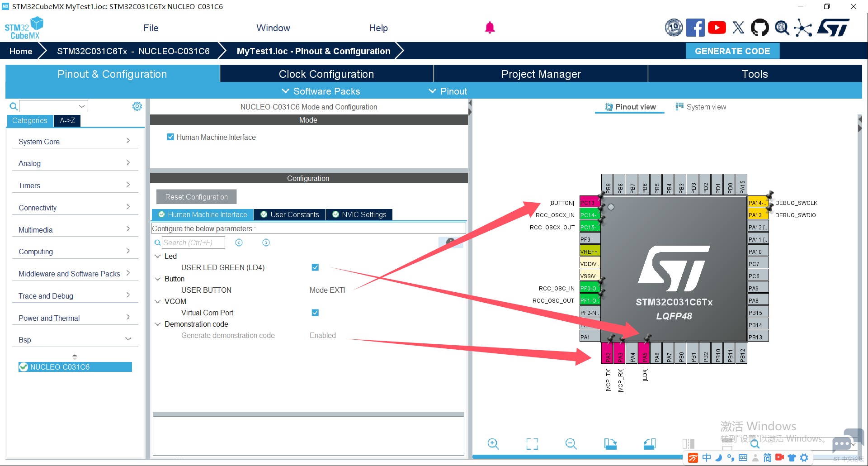Click the 10-year anniversary badge icon
This screenshot has width=868, height=466.
tap(674, 28)
